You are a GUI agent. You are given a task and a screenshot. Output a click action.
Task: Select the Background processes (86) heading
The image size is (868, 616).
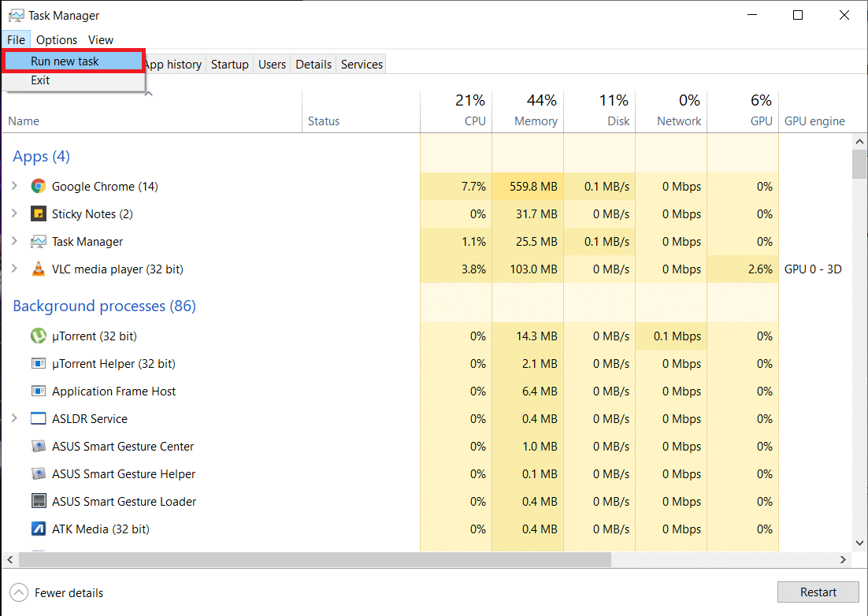coord(105,306)
